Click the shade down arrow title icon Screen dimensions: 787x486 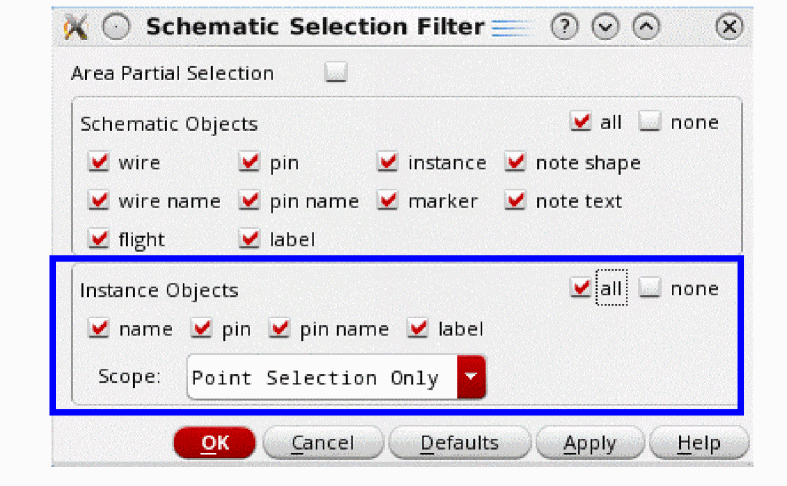[x=606, y=27]
